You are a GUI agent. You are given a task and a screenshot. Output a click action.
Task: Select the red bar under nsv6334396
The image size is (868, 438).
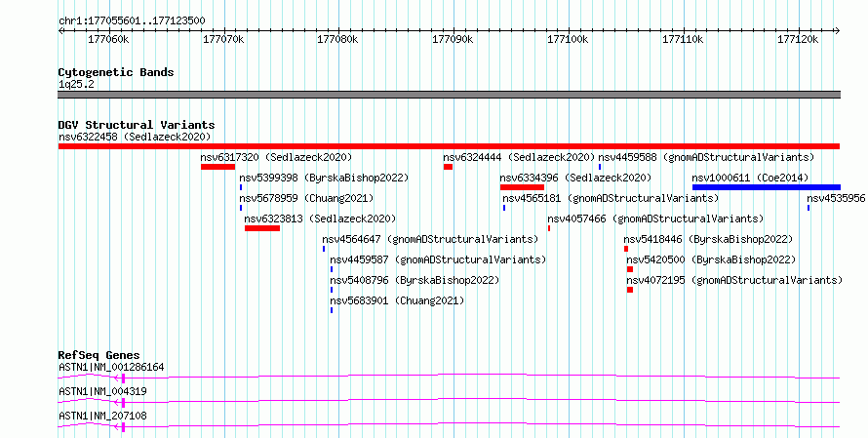point(522,187)
